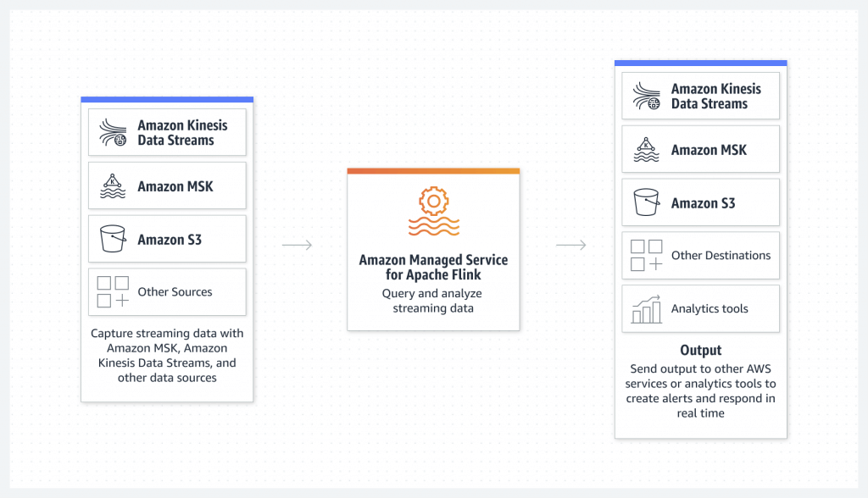Select the 'Other Destinations' label
Image resolution: width=868 pixels, height=498 pixels.
(721, 255)
